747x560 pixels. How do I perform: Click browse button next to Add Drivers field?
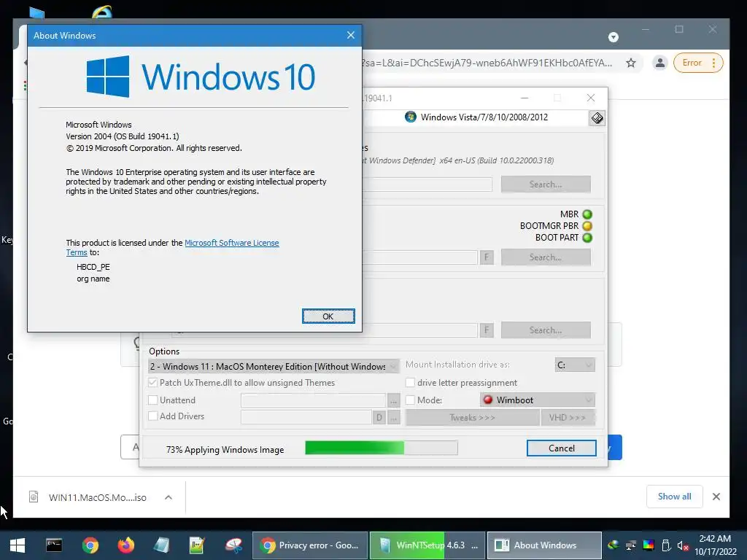point(393,417)
